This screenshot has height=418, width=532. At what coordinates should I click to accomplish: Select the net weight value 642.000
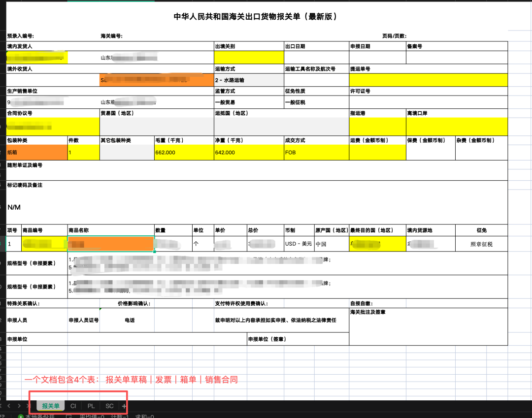pos(249,152)
